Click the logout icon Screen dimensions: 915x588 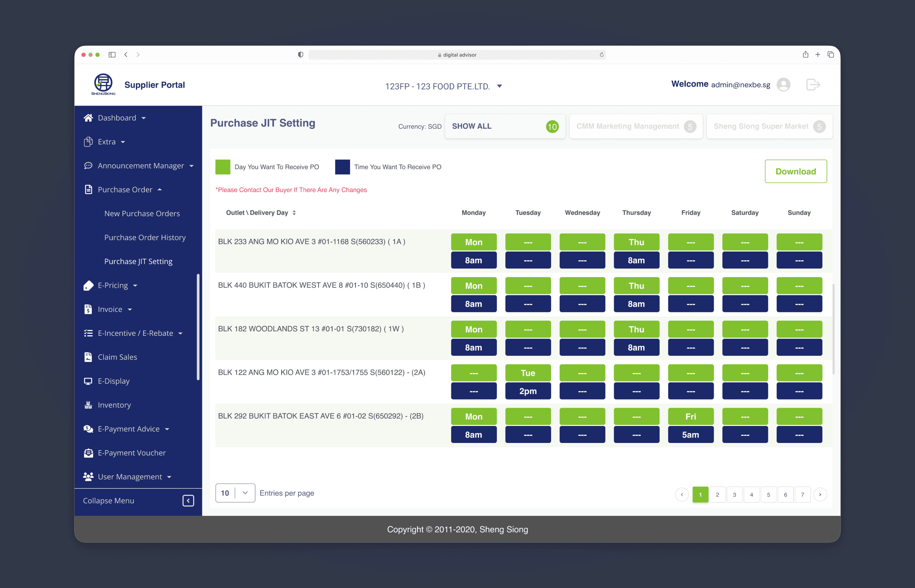pos(813,84)
